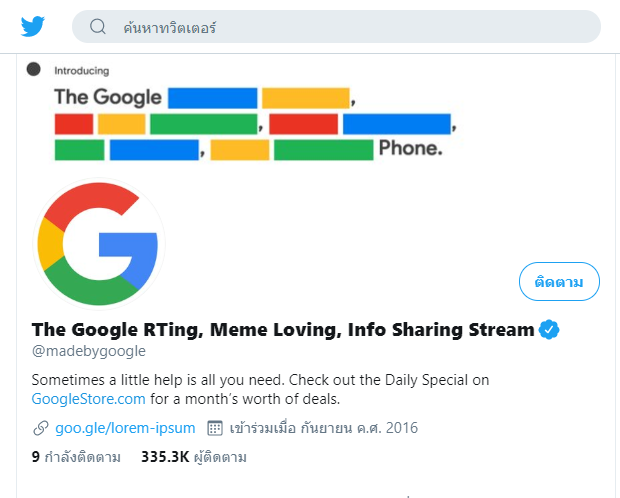620x498 pixels.
Task: Click the first blue bar in banner
Action: (x=213, y=98)
